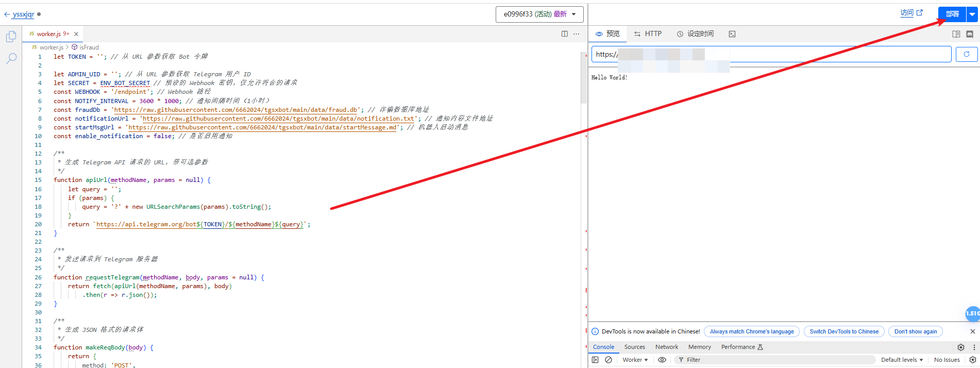Show the console sidebar
The width and height of the screenshot is (980, 368).
point(595,360)
